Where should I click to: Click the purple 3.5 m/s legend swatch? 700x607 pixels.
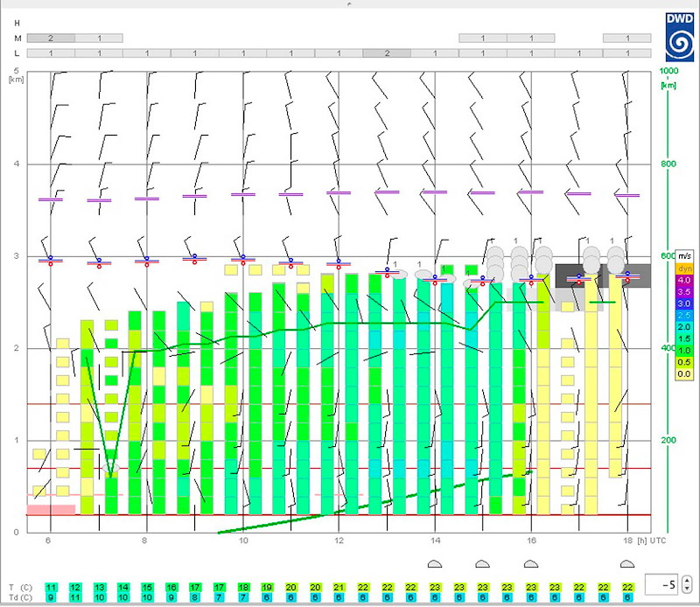pos(684,292)
